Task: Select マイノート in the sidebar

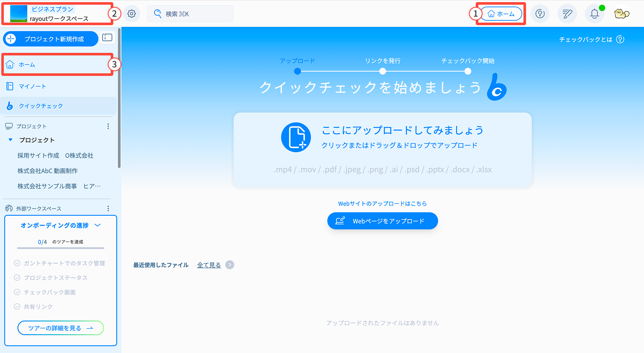Action: (59, 86)
